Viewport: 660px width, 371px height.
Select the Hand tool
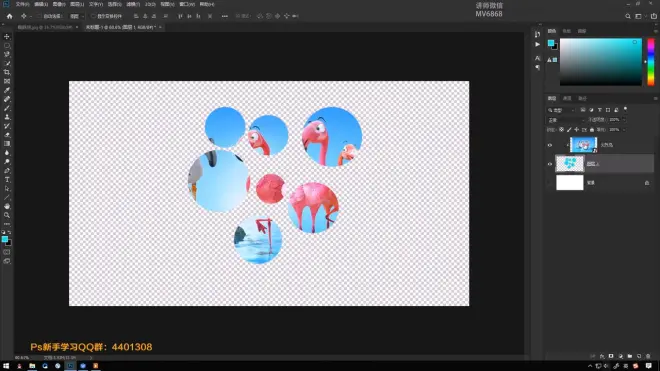point(7,206)
